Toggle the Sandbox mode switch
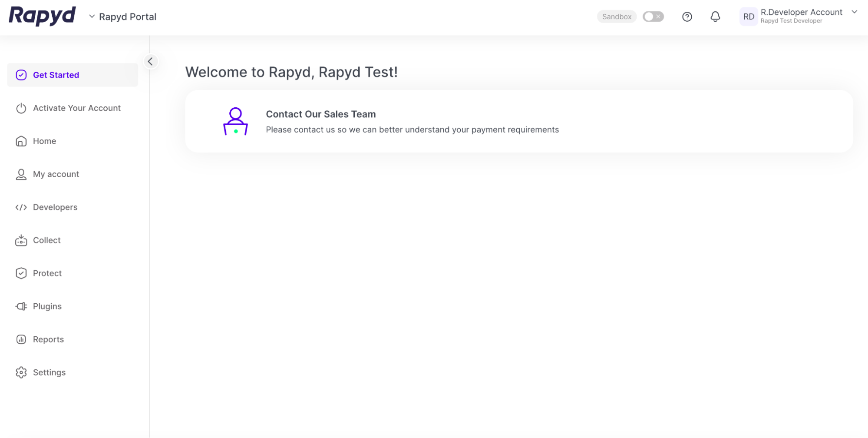Viewport: 868px width, 438px height. coord(653,17)
